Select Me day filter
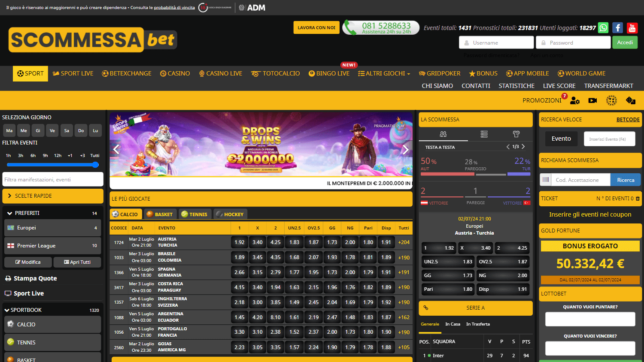The width and height of the screenshot is (644, 362). click(24, 130)
